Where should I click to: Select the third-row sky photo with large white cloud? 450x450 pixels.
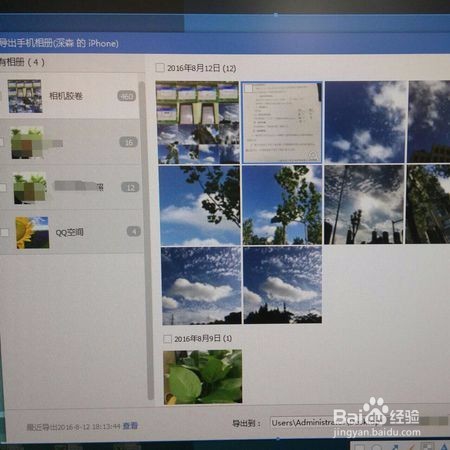[201, 286]
